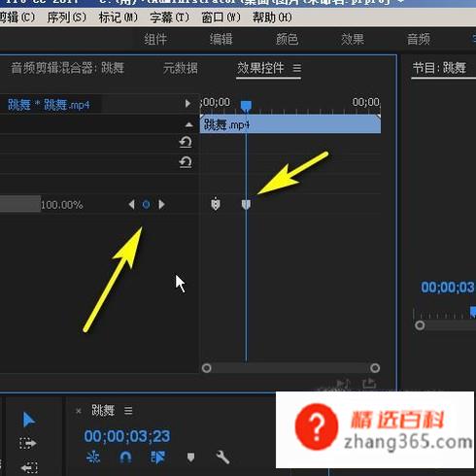The image size is (476, 476).
Task: Click the right zoom handle of effect scrollbar
Action: (375, 368)
